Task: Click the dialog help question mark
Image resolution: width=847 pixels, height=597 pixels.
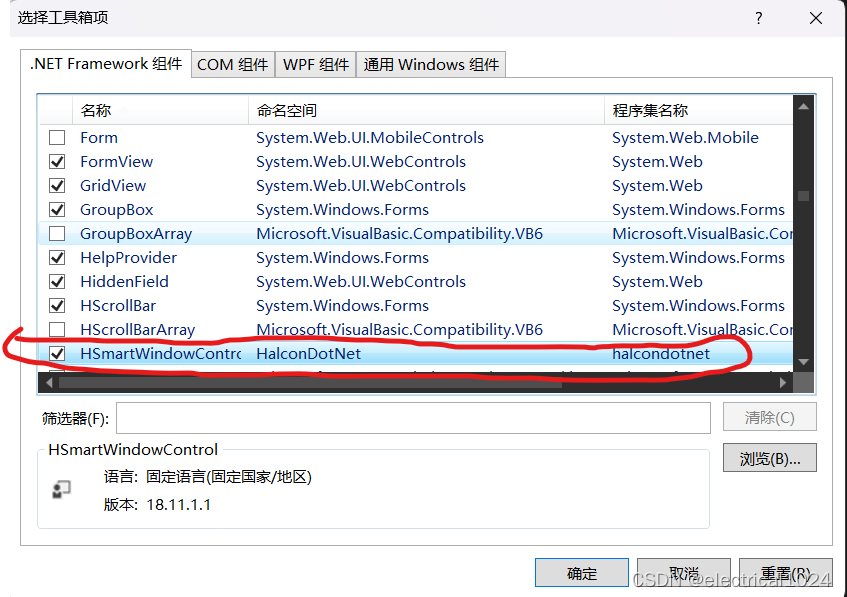Action: point(758,18)
